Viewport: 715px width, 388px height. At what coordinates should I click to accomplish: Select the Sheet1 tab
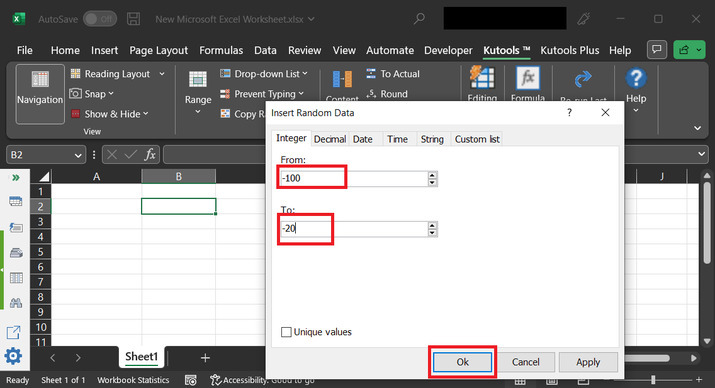(x=141, y=357)
